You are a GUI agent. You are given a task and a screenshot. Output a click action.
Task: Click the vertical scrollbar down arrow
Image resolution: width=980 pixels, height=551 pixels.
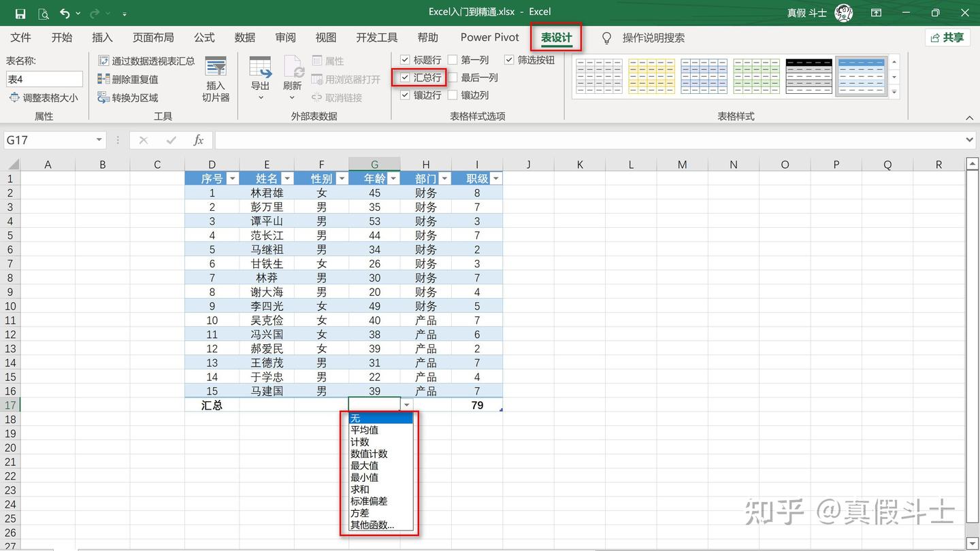click(971, 544)
